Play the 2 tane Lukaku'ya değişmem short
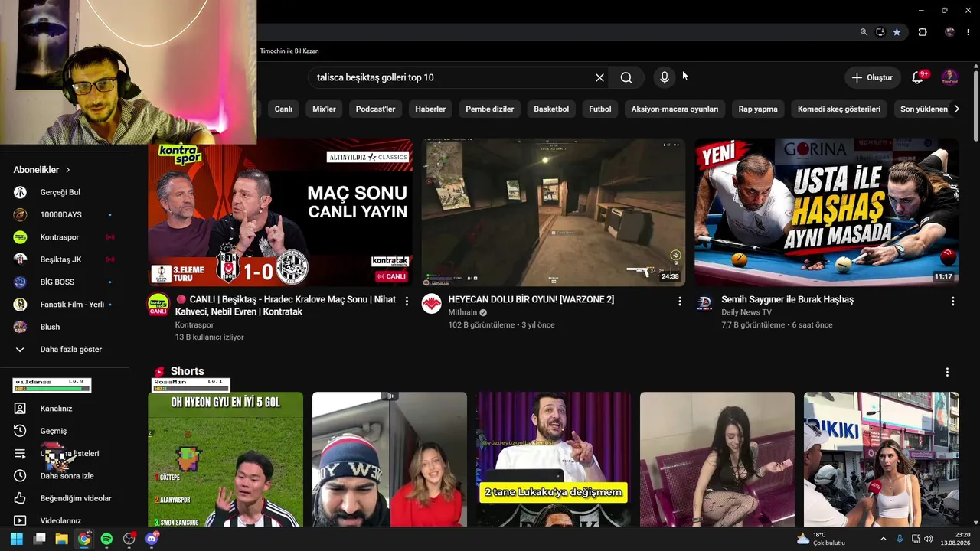 tap(554, 459)
